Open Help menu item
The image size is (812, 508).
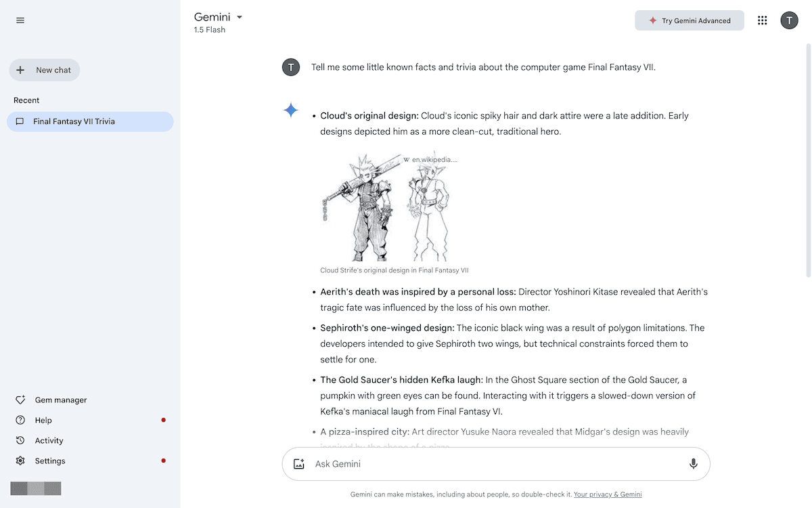pyautogui.click(x=43, y=421)
